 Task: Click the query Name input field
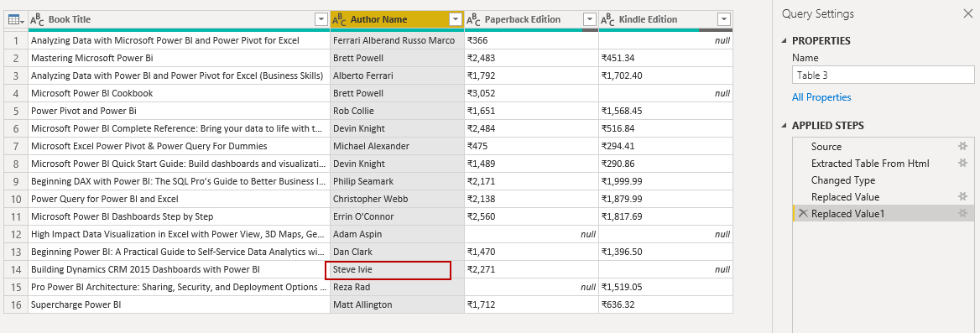[x=883, y=75]
